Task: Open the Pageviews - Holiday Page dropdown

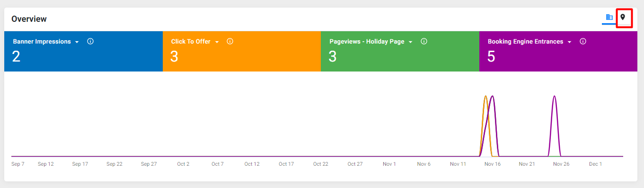Action: 411,42
